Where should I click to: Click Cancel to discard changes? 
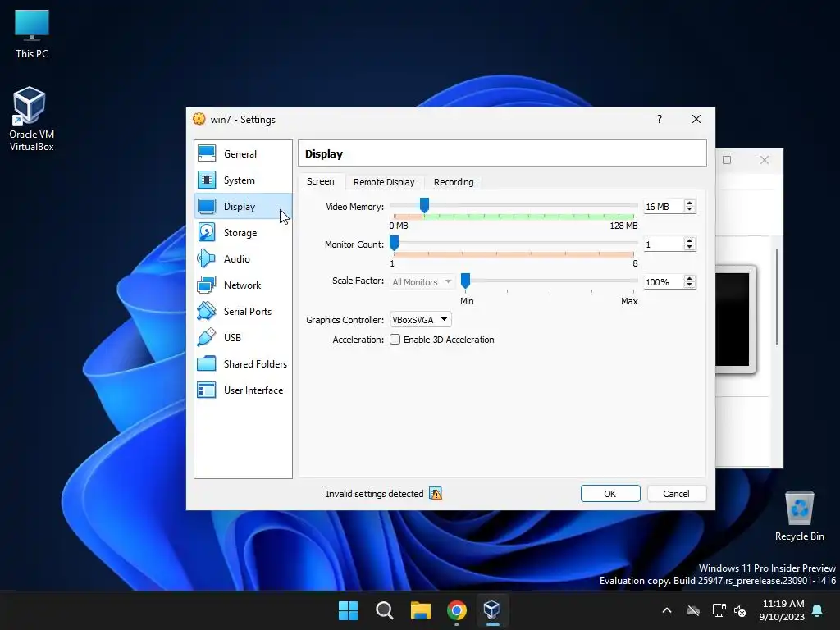(x=676, y=493)
